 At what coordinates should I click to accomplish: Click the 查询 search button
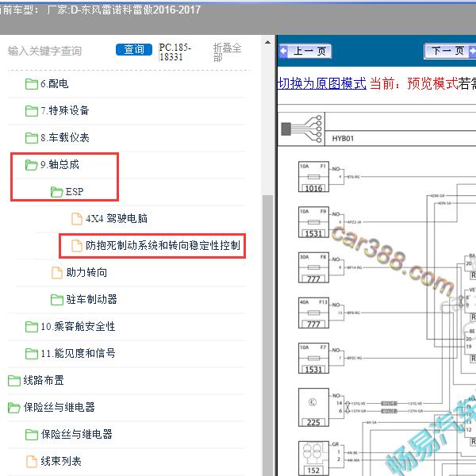pos(134,49)
